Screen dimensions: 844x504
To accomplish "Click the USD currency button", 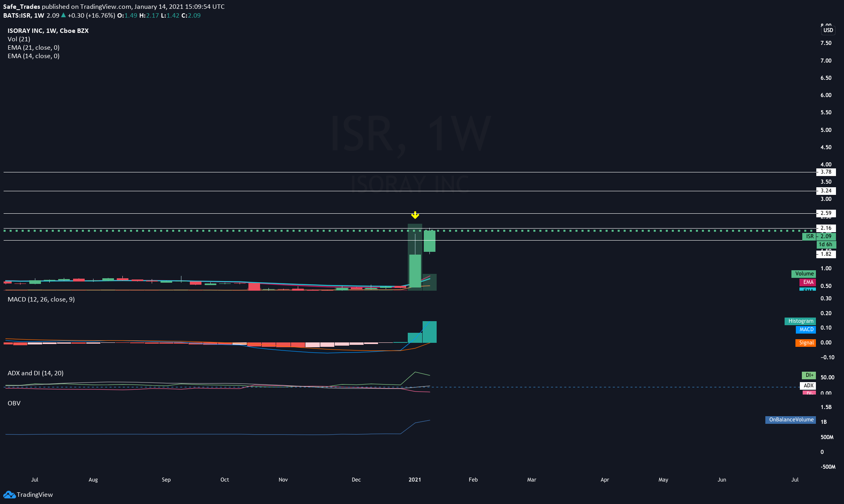I will point(828,30).
